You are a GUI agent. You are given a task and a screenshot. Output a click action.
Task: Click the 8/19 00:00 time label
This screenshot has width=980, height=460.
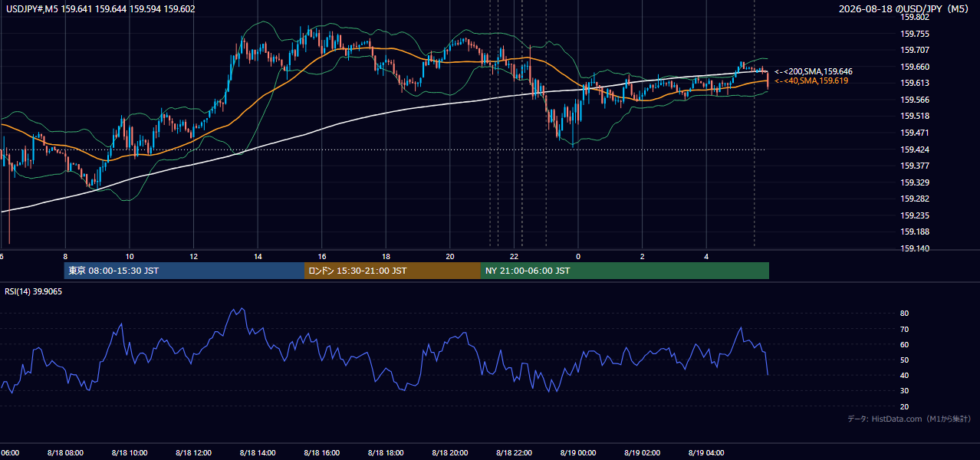(578, 453)
